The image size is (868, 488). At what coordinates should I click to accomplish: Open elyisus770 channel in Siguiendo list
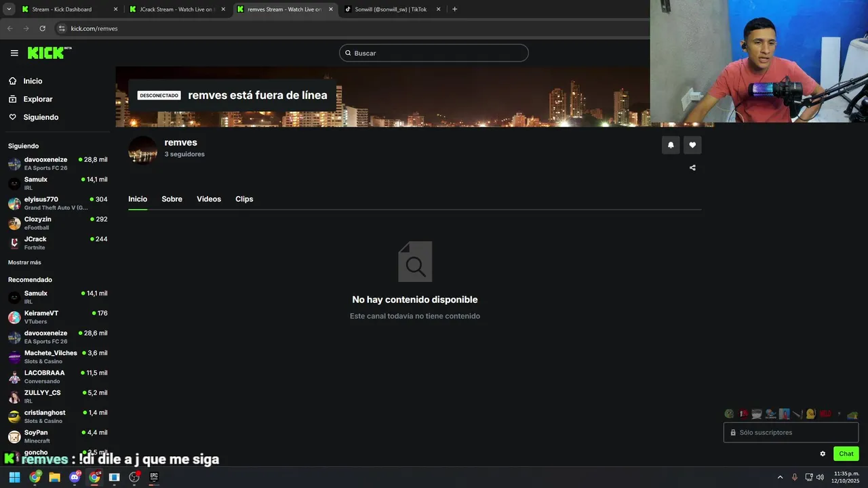coord(58,203)
